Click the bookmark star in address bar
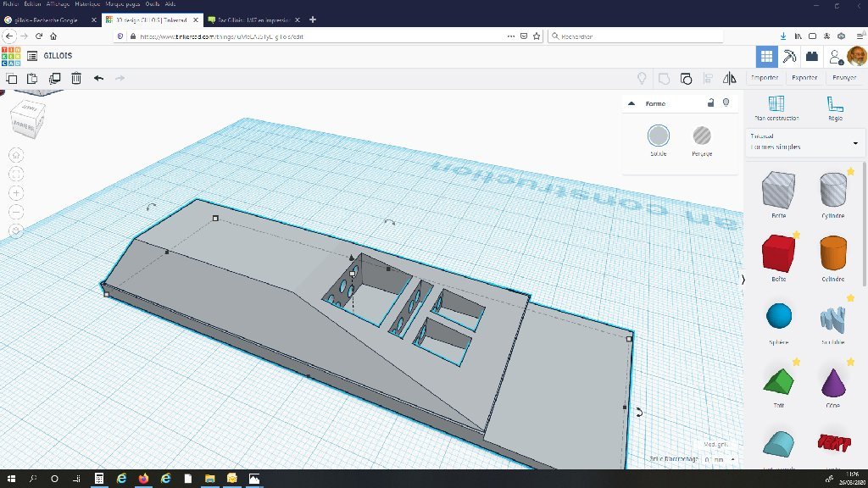Image resolution: width=868 pixels, height=488 pixels. [x=537, y=36]
